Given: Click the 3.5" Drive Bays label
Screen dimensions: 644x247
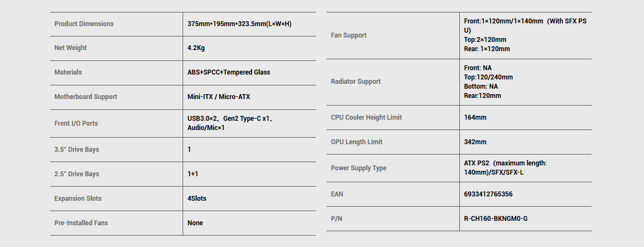Looking at the screenshot, I should 77,150.
